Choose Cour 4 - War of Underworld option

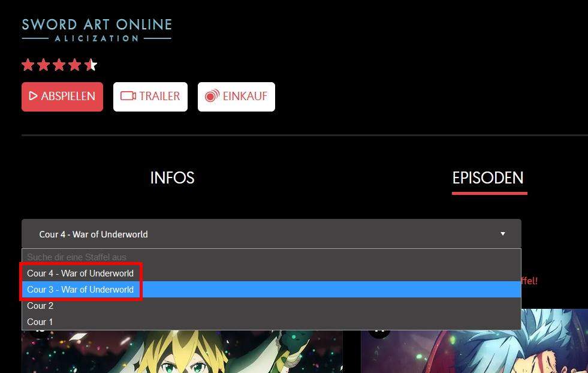[x=272, y=273]
